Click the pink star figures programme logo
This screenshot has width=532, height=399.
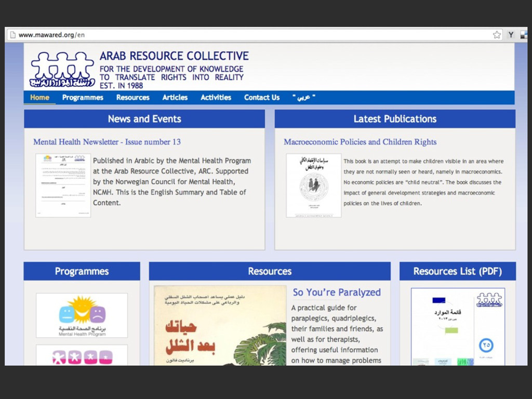82,355
